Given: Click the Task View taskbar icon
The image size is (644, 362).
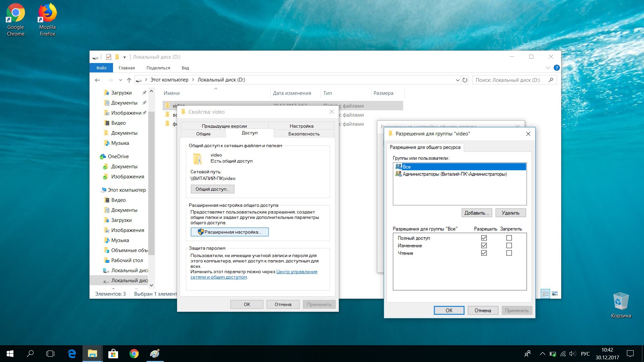Looking at the screenshot, I should (x=50, y=354).
